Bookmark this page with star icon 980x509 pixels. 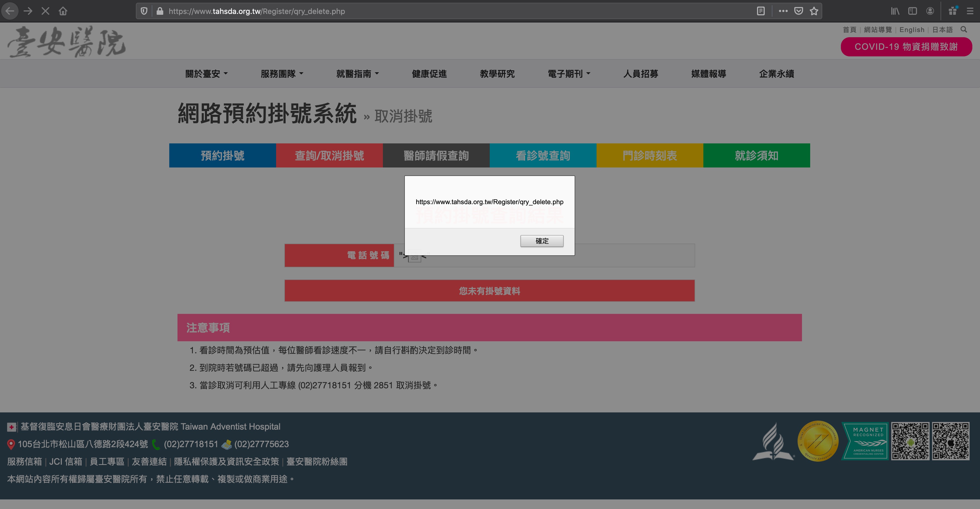coord(814,11)
